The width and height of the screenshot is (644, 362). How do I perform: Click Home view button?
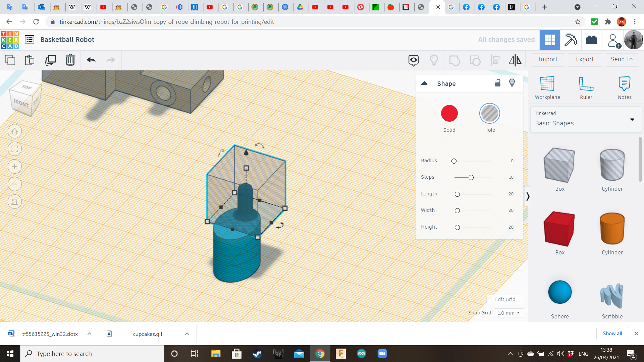15,131
